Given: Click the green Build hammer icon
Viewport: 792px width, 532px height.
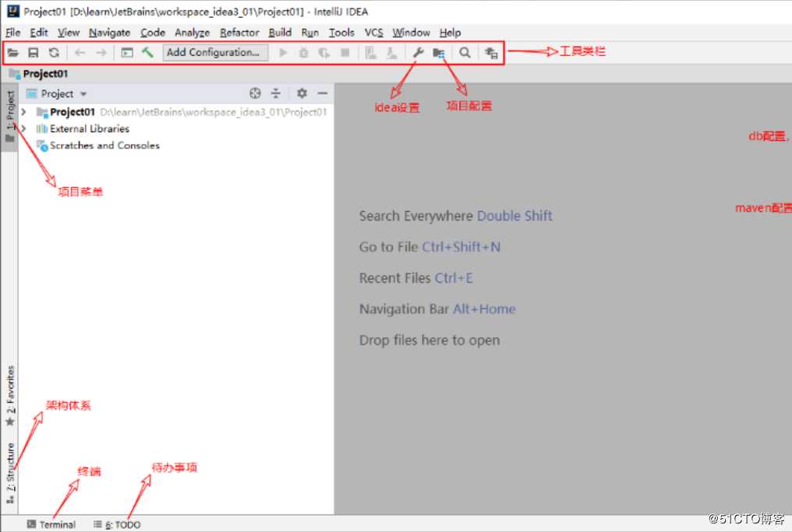Looking at the screenshot, I should [x=147, y=52].
